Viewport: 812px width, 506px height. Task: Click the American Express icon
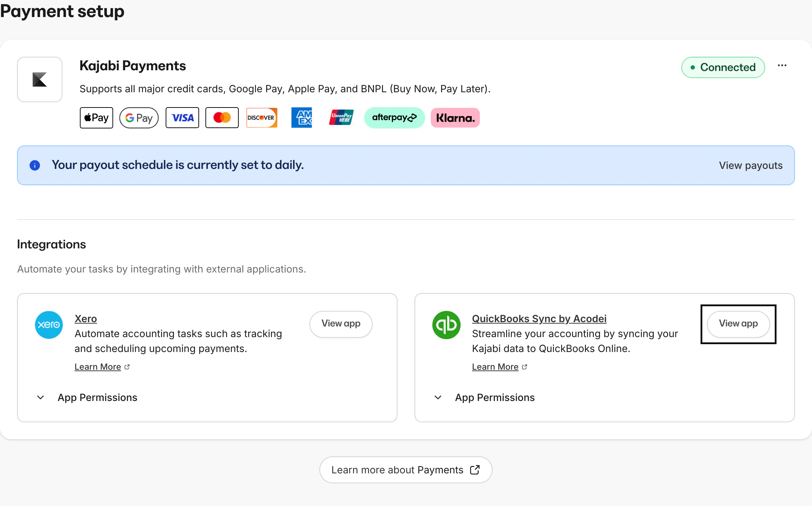coord(302,118)
